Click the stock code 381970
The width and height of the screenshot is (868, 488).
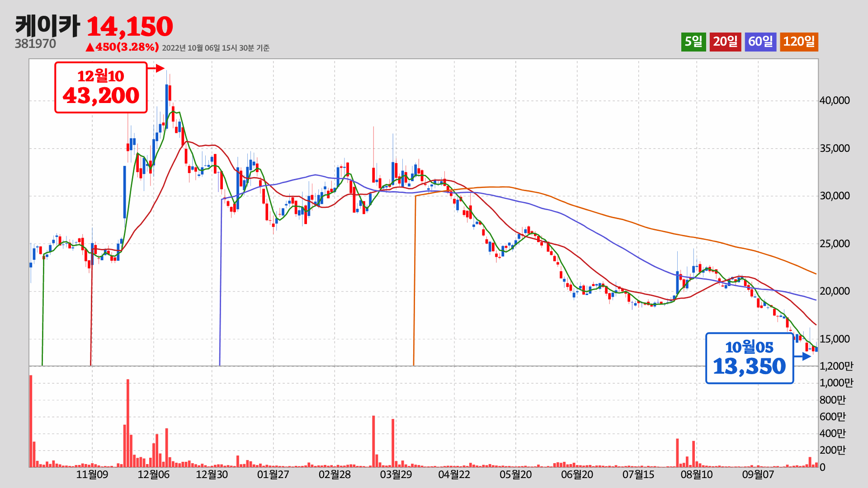coord(35,44)
